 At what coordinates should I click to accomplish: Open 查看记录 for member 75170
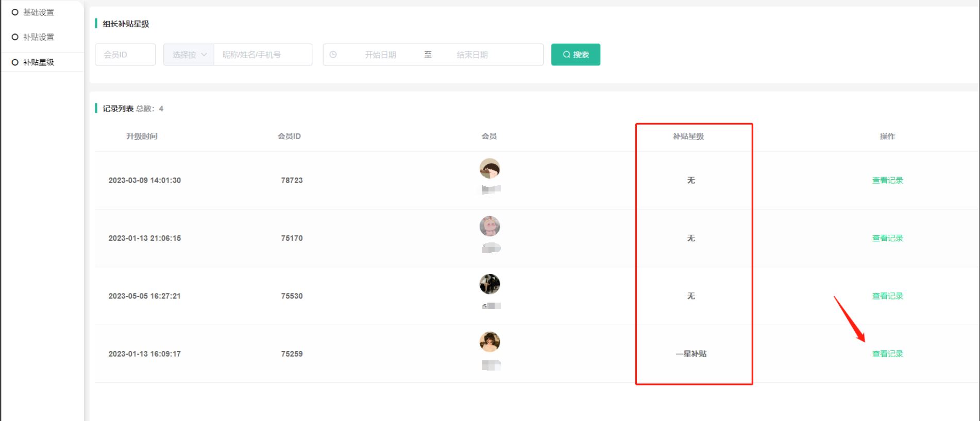point(887,238)
